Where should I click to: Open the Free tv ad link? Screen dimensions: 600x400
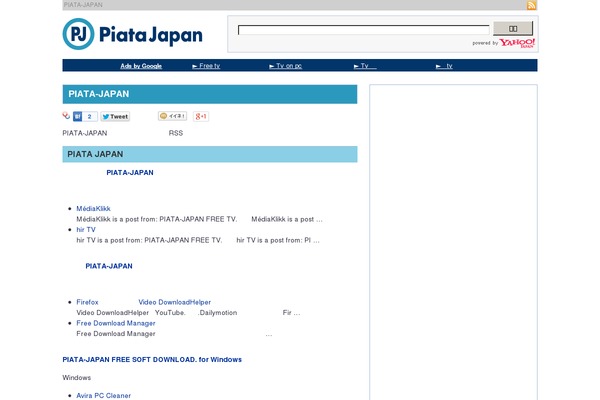[x=206, y=66]
